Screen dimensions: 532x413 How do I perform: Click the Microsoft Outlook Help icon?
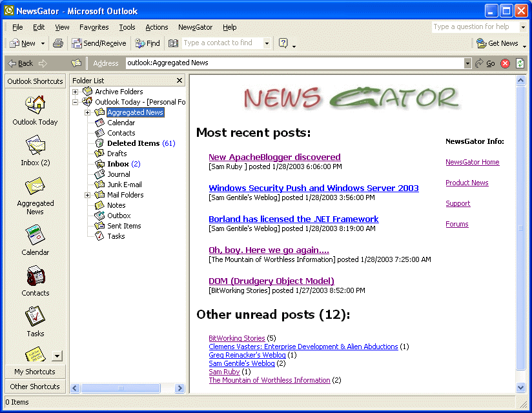(x=283, y=43)
